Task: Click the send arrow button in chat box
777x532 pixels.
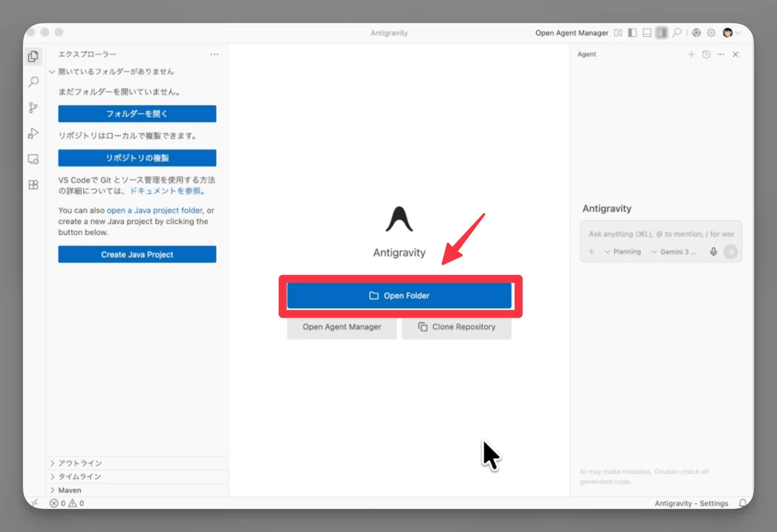Action: pos(730,252)
